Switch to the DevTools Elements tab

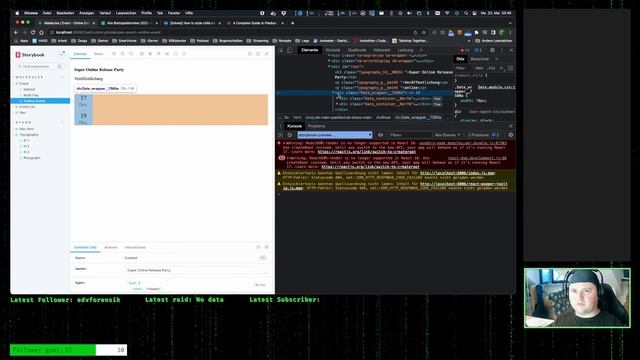[309, 50]
